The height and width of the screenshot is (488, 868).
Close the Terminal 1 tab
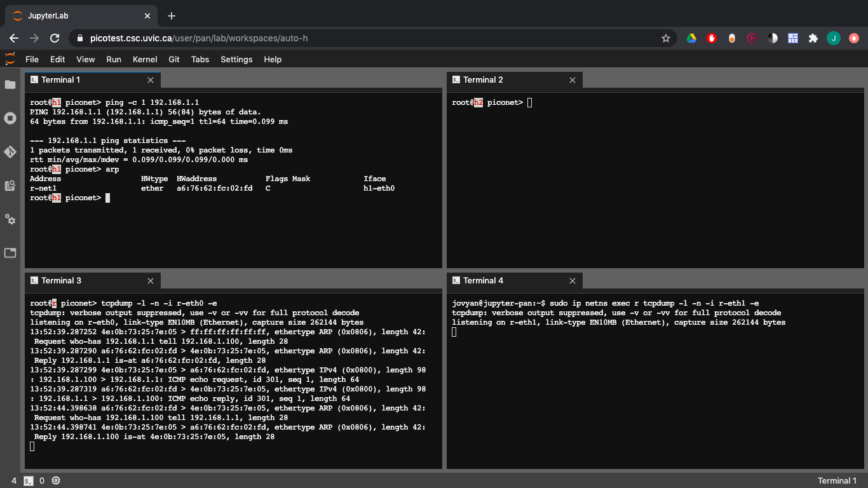coord(151,80)
